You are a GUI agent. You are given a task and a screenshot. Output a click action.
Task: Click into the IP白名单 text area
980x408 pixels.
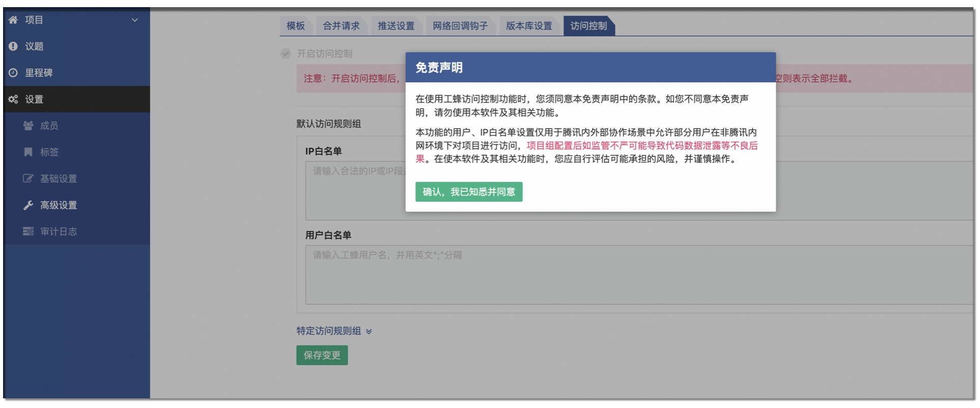tap(639, 191)
